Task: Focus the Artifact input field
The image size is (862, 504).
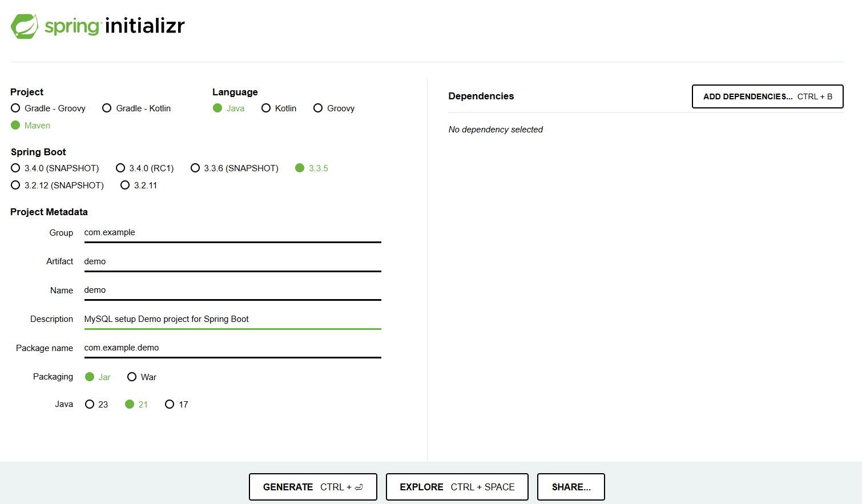Action: click(232, 262)
